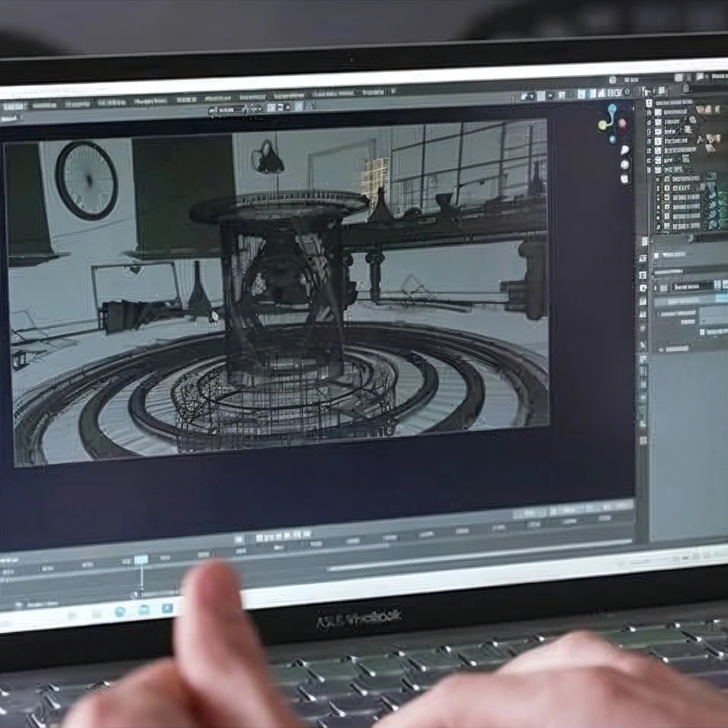The width and height of the screenshot is (728, 728).
Task: Open the blue-highlighted app in Windows taskbar
Action: pyautogui.click(x=167, y=608)
